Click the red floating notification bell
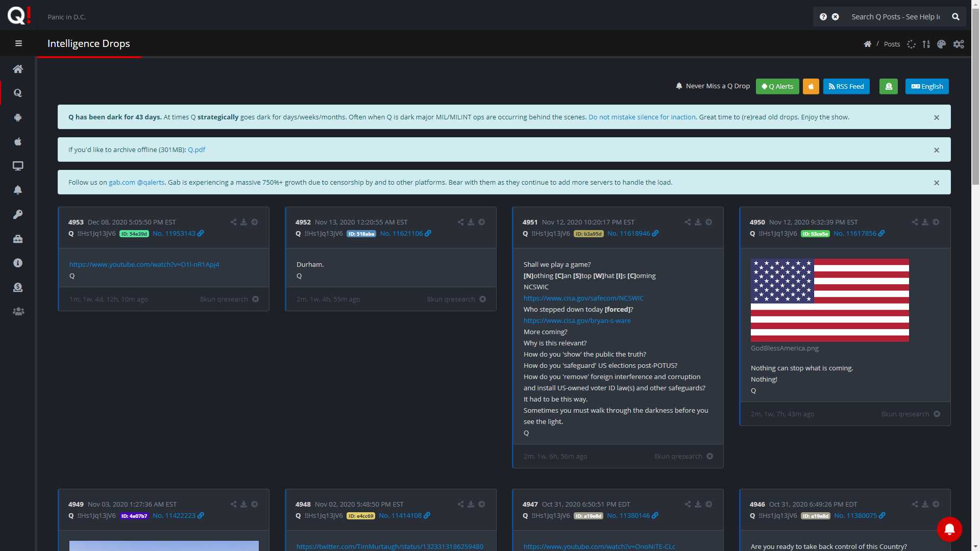The width and height of the screenshot is (980, 551). [x=949, y=529]
